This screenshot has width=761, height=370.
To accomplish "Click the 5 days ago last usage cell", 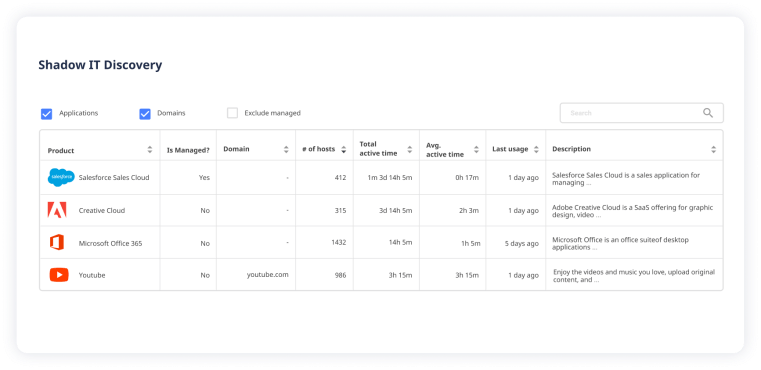I will tap(522, 243).
